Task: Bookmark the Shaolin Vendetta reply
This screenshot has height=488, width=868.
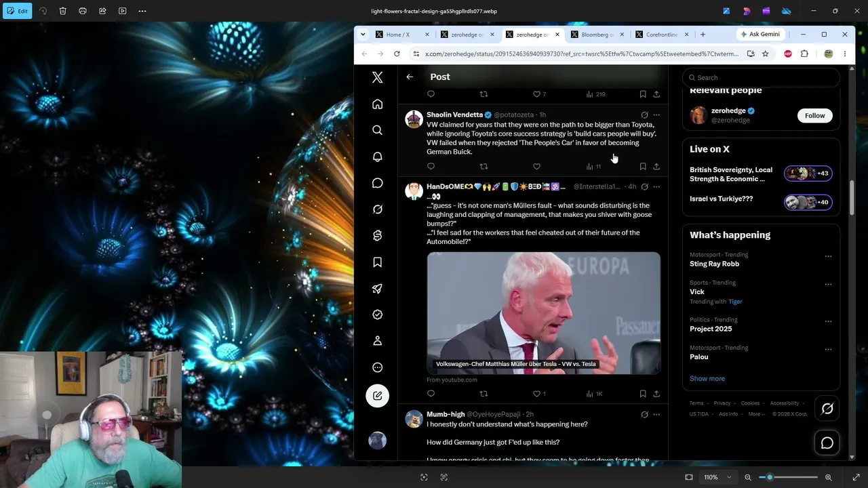Action: click(x=643, y=167)
